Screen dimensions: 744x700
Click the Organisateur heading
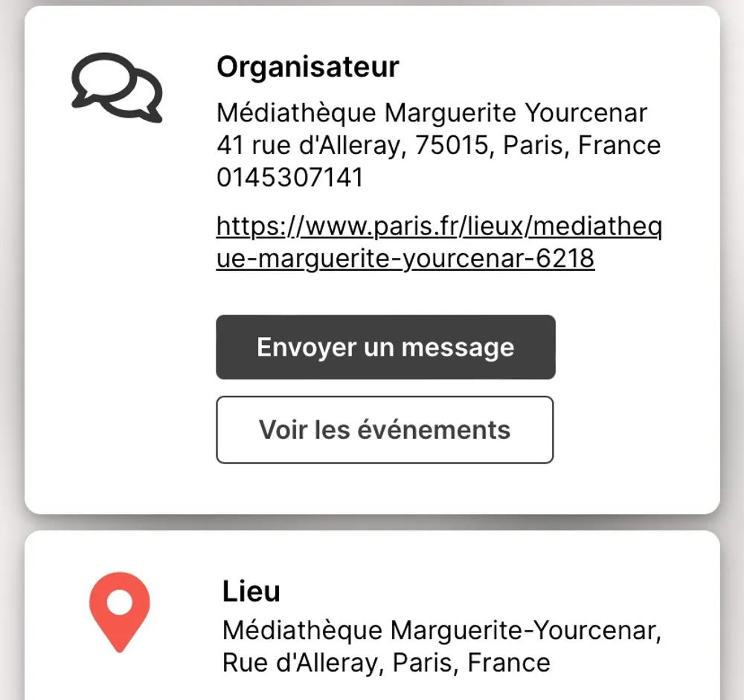point(308,67)
